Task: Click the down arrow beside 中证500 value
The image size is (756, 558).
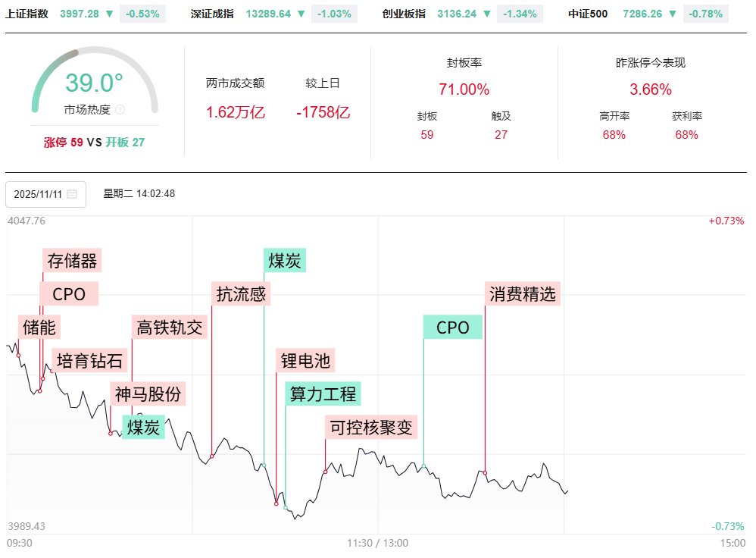Action: tap(673, 14)
